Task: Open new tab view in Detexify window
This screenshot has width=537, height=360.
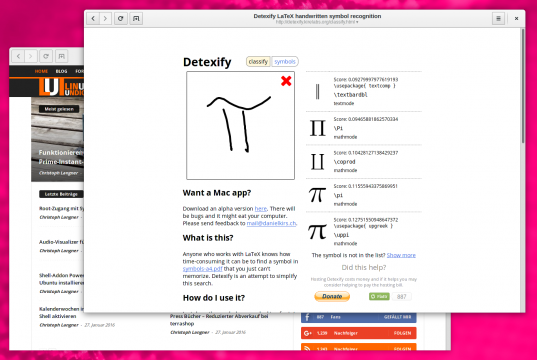Action: point(136,18)
